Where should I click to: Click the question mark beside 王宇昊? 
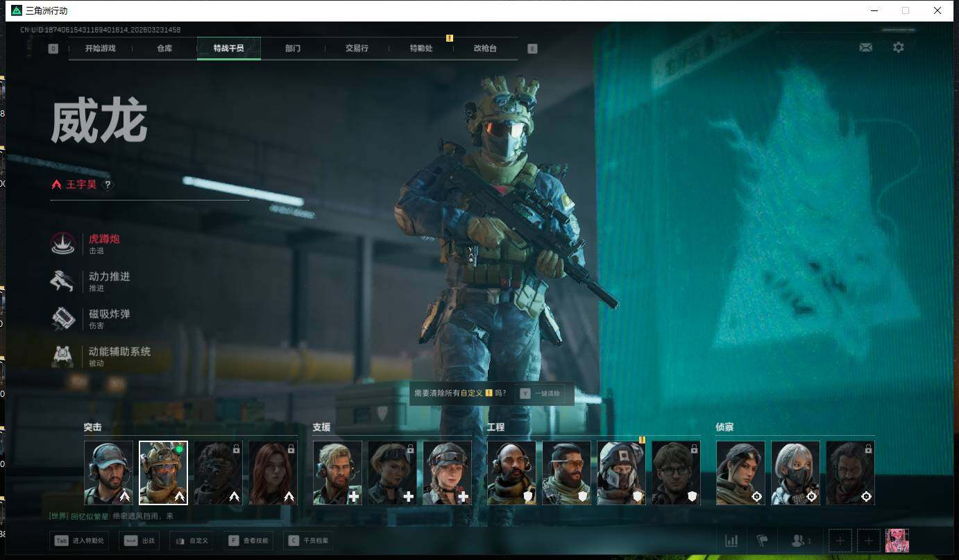(108, 185)
